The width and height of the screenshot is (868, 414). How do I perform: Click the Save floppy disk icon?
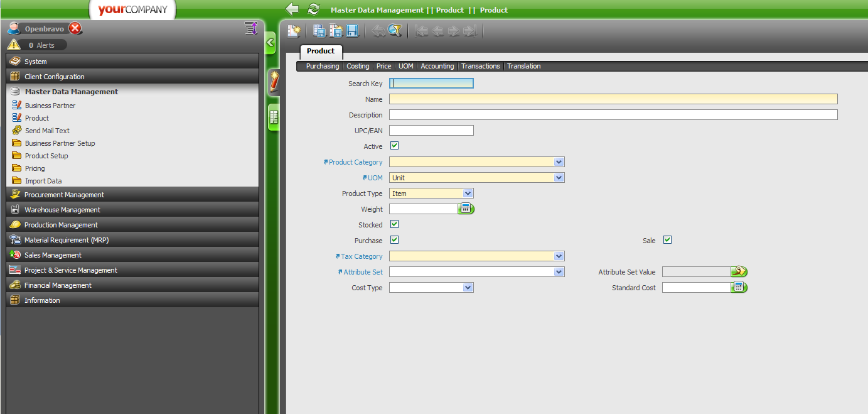pos(352,30)
